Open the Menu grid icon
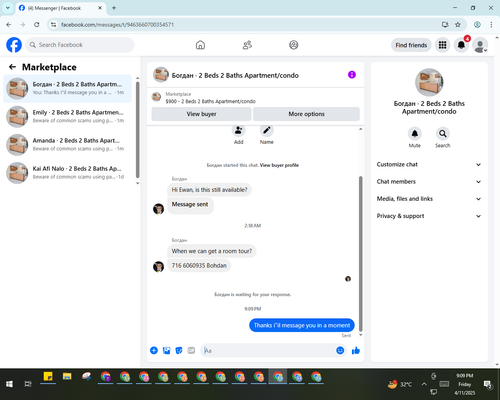This screenshot has height=400, width=500. [442, 45]
